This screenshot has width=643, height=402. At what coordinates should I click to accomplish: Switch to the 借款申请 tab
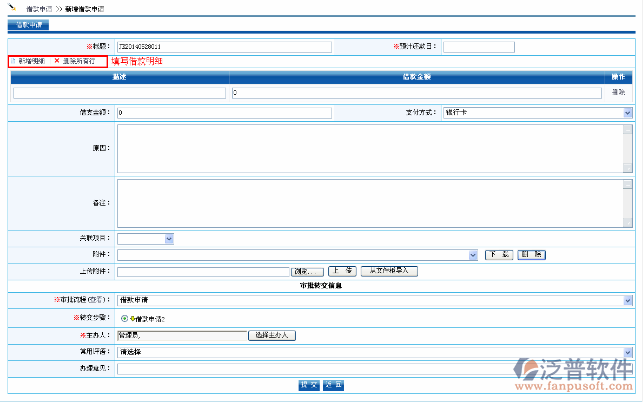pyautogui.click(x=27, y=25)
